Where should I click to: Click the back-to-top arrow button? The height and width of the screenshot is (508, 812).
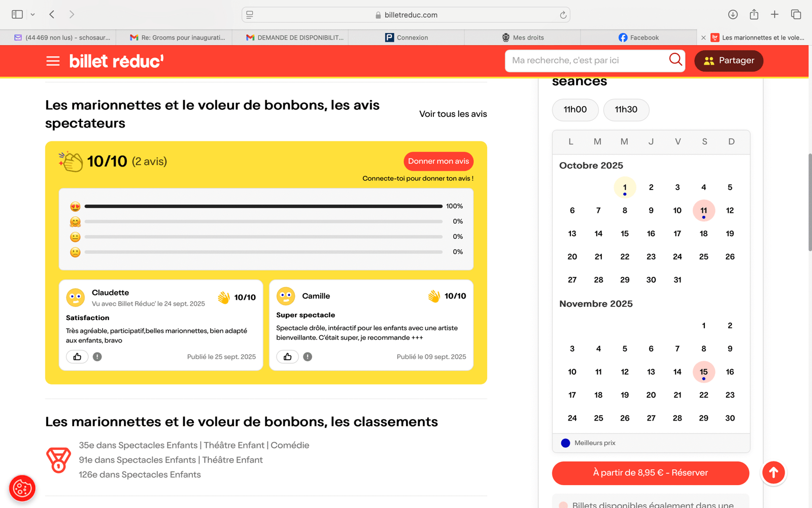[x=773, y=472]
